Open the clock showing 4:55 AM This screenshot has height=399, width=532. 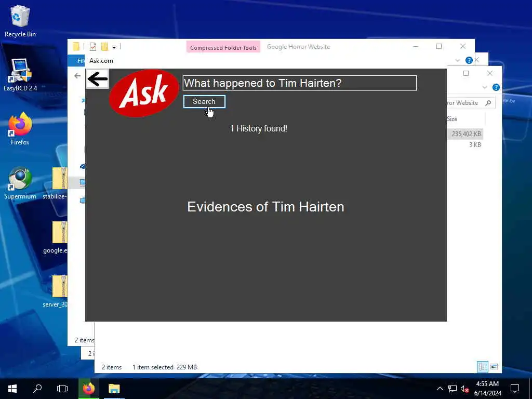coord(487,389)
